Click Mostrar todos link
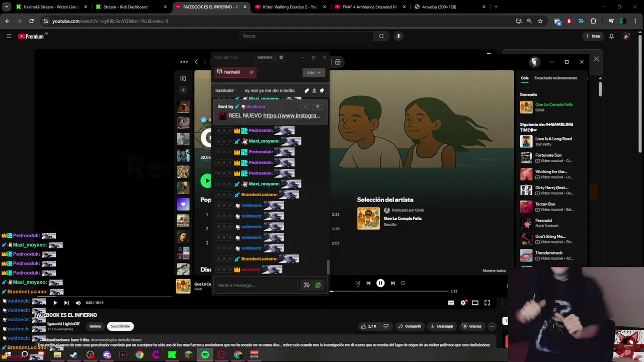The height and width of the screenshot is (362, 644). [x=494, y=271]
